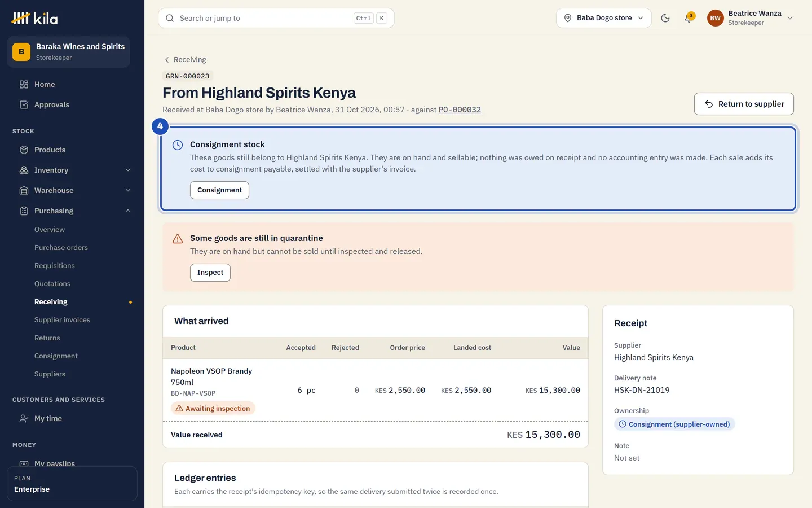Collapse the Purchasing submenu
812x508 pixels.
tap(128, 211)
